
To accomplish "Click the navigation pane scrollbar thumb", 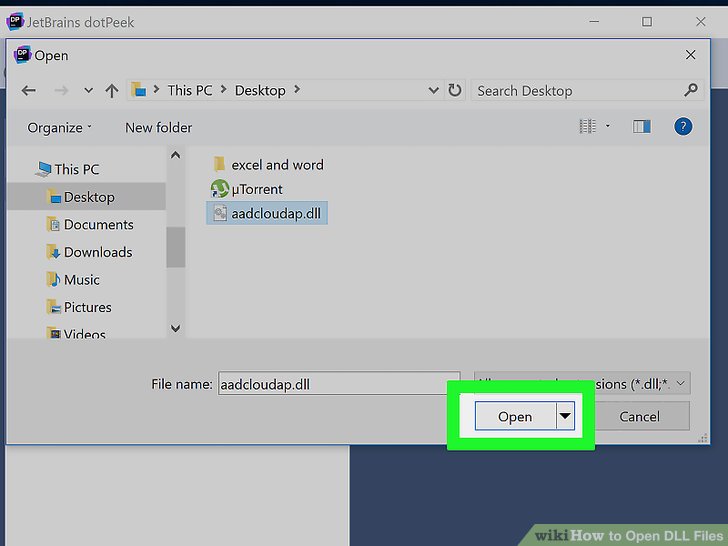I will pos(176,247).
